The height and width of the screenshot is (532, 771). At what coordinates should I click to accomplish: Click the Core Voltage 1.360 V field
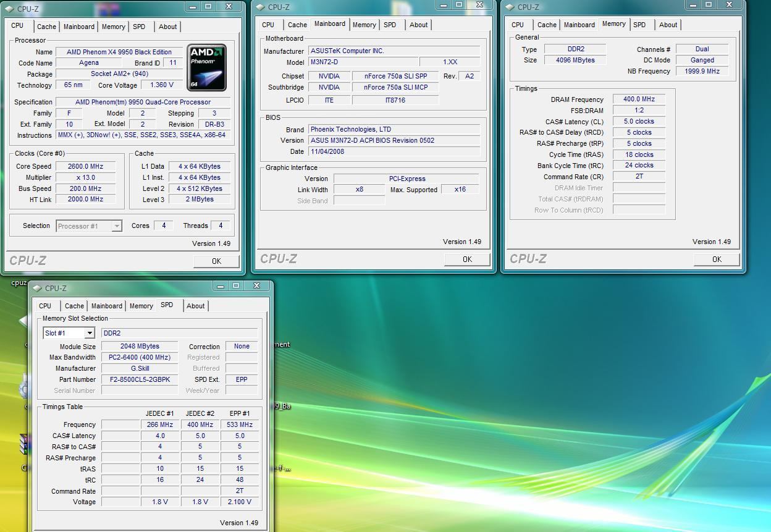coord(162,85)
